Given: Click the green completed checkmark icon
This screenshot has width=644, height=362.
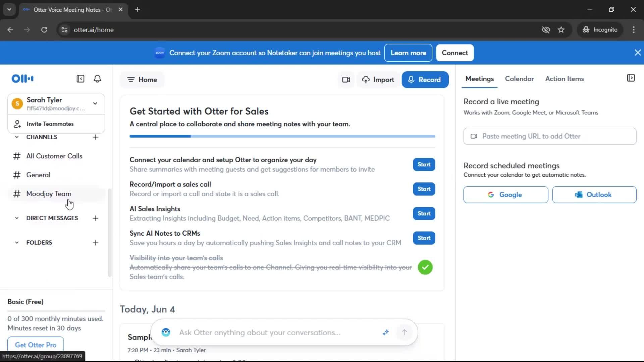Looking at the screenshot, I should [425, 267].
